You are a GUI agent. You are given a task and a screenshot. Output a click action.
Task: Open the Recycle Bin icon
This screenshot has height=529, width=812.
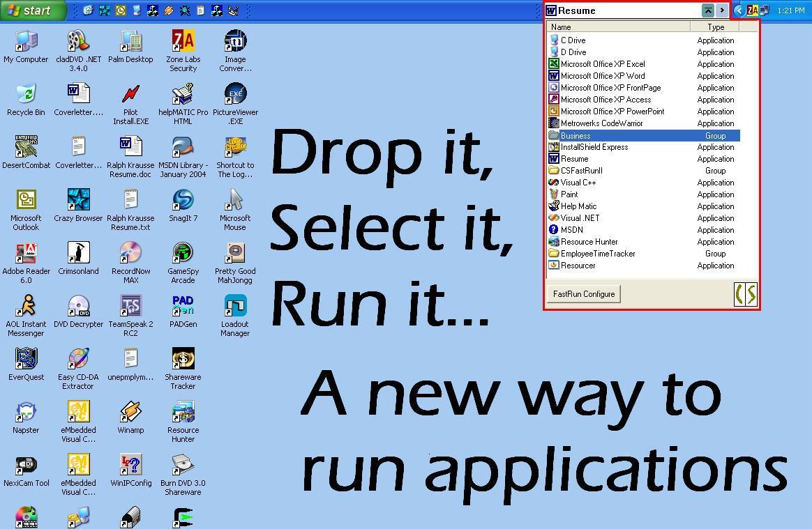[26, 100]
